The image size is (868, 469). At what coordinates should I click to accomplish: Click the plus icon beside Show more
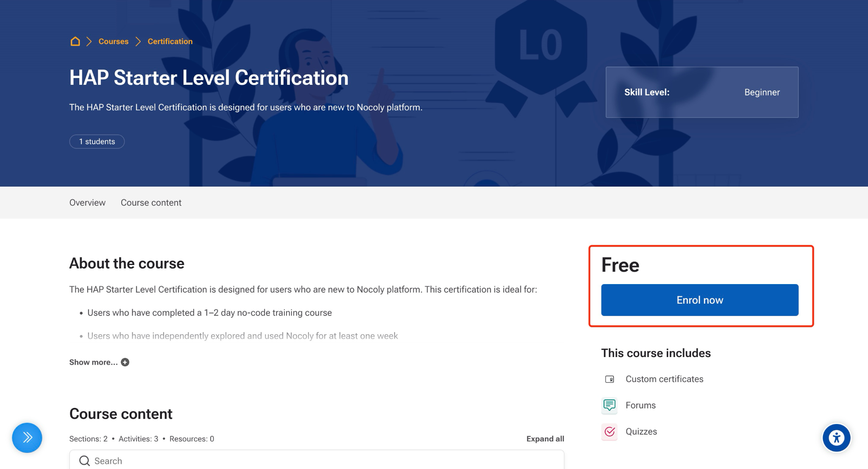125,362
